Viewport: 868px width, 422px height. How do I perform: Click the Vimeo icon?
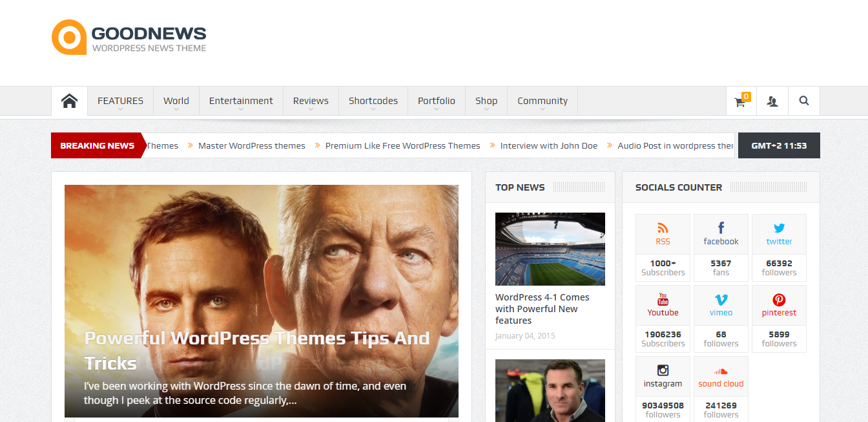pyautogui.click(x=721, y=299)
